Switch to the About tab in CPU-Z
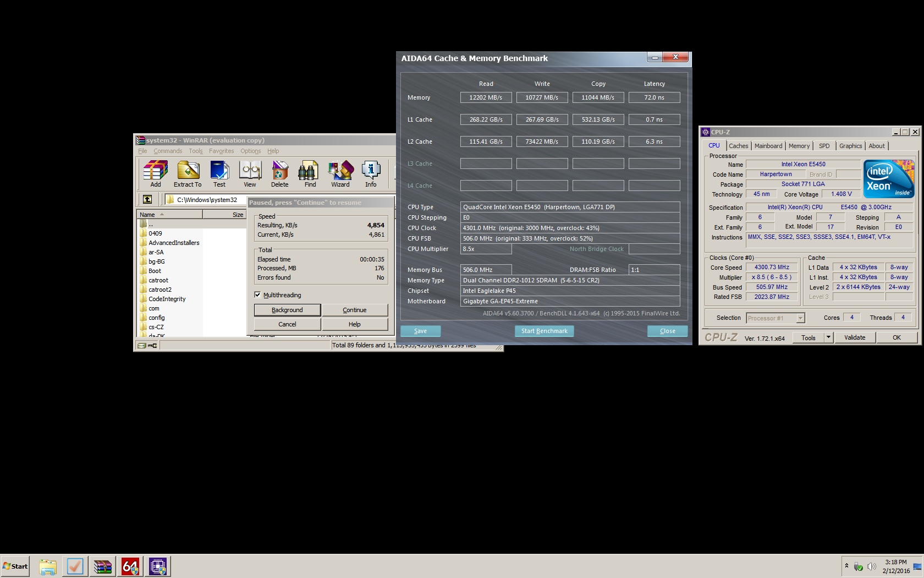This screenshot has height=578, width=924. (877, 146)
